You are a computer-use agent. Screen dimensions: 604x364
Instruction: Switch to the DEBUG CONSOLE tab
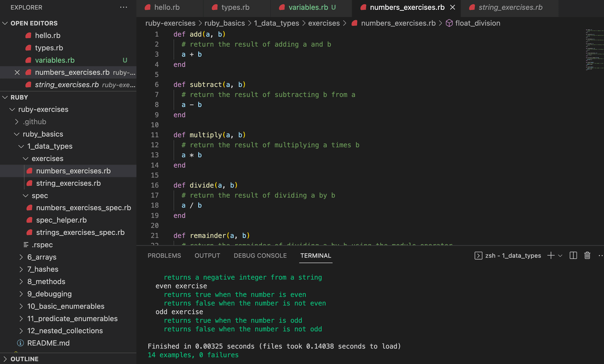coord(260,256)
